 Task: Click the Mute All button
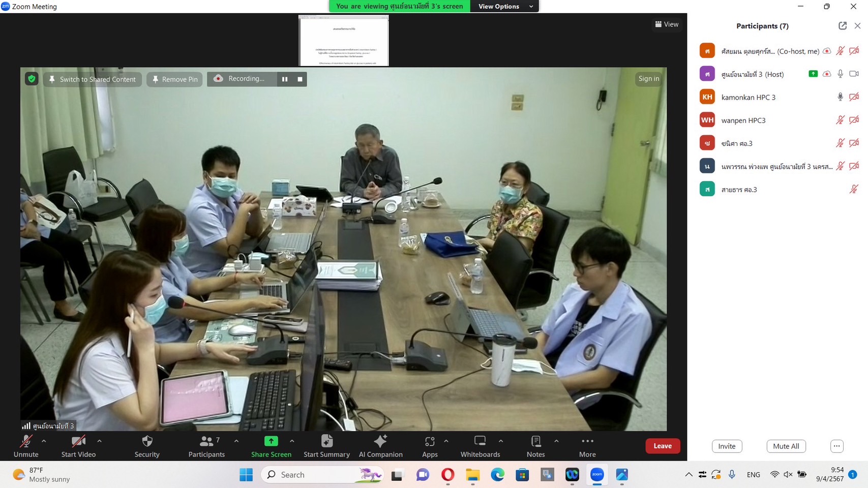point(786,446)
